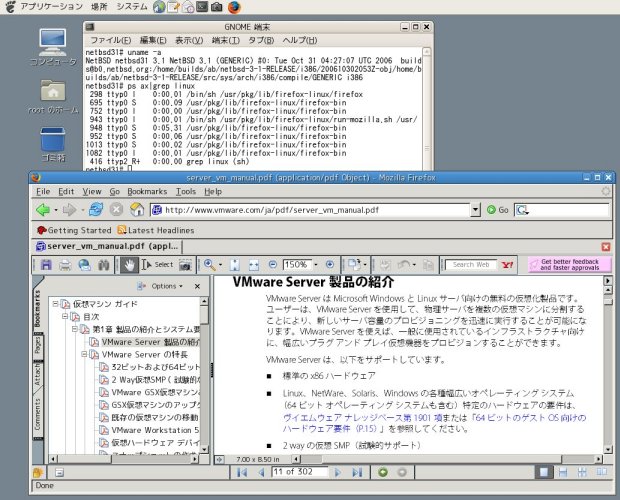Click the Search Web input field
Viewport: 620px width, 500px height.
point(471,264)
